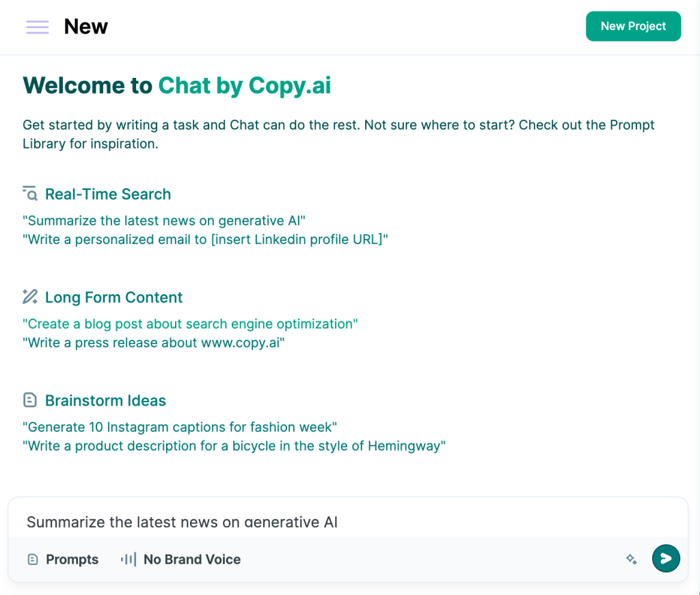Click the Real-Time Search magnifier icon
Image resolution: width=700 pixels, height=595 pixels.
[30, 194]
